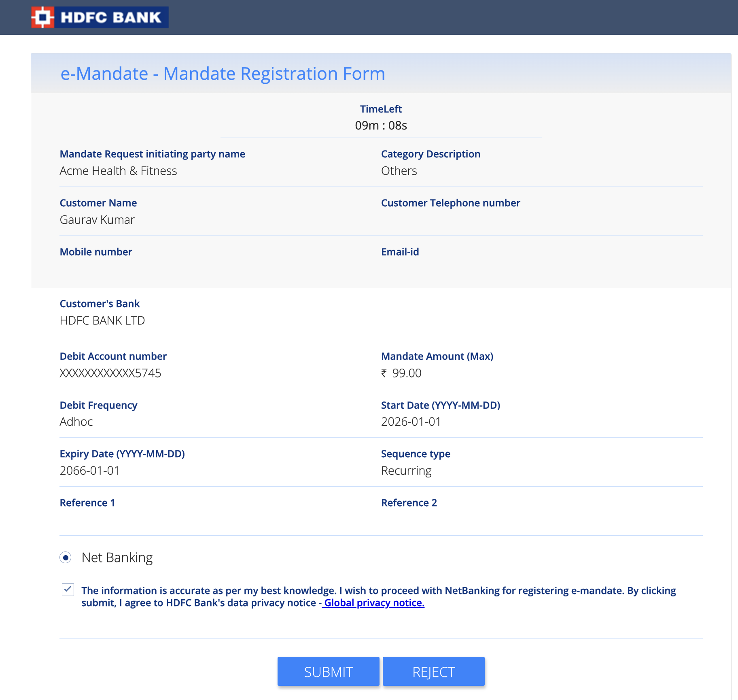Click the HDFC Bank logo
The width and height of the screenshot is (738, 700).
[99, 17]
